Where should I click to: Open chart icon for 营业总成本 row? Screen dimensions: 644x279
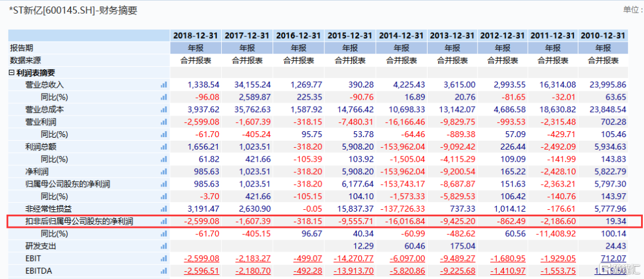click(164, 110)
